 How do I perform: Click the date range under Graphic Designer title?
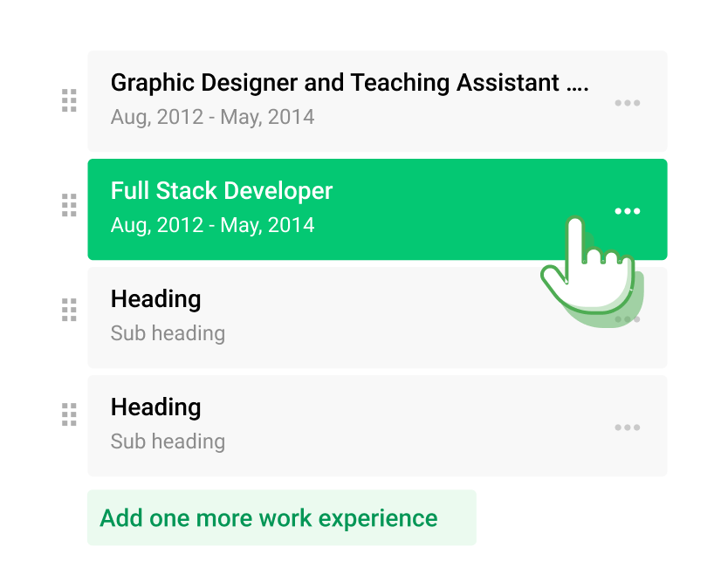[x=212, y=117]
